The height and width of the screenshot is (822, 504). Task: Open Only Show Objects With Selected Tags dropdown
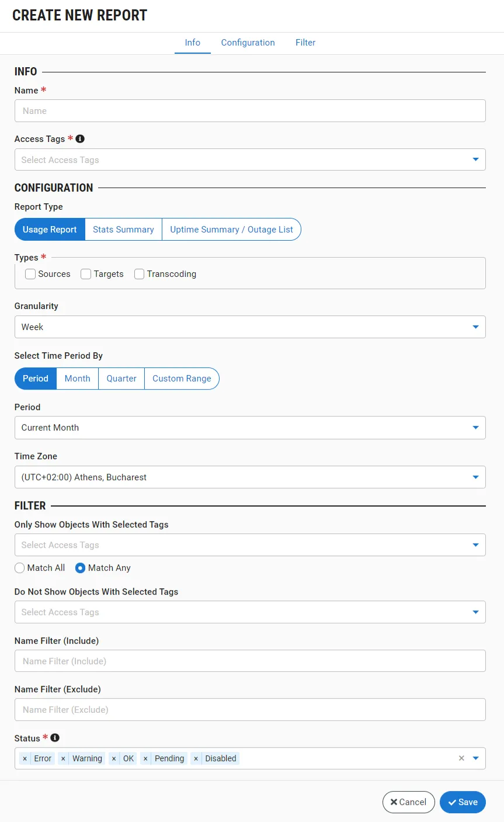pos(250,544)
